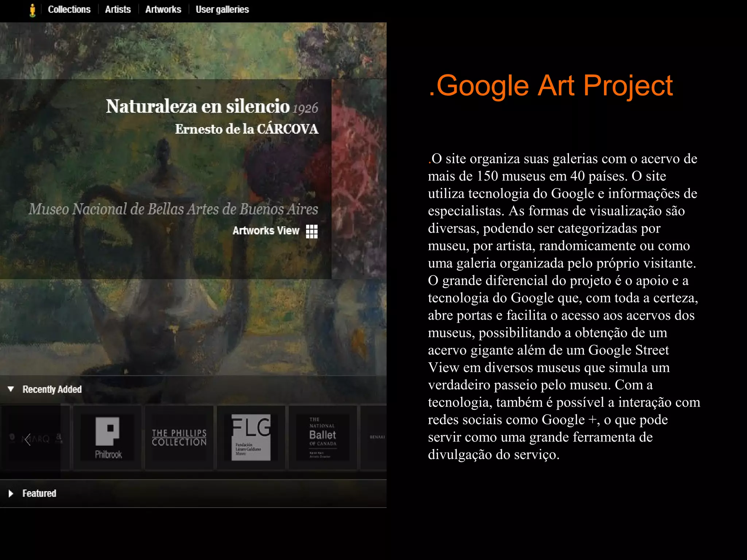Open the FLG Fundación Lázaro Galdiano thumbnail
Image resolution: width=747 pixels, height=560 pixels.
point(251,437)
